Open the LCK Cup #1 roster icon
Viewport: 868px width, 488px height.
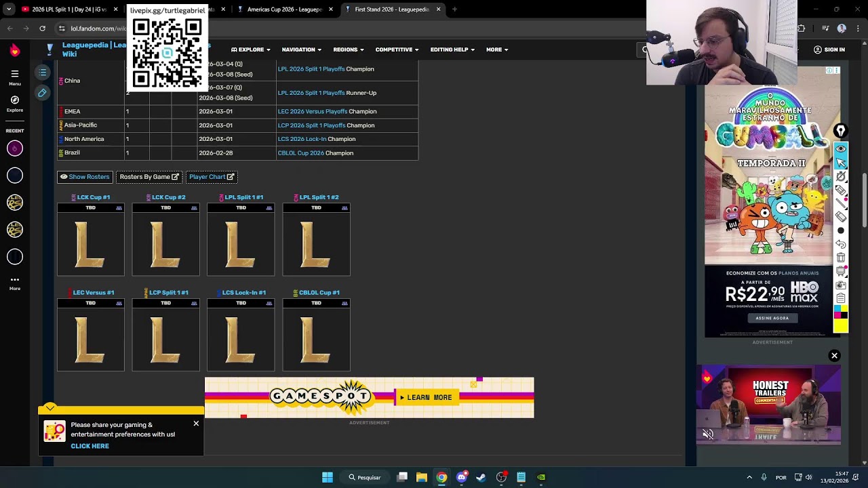[119, 208]
